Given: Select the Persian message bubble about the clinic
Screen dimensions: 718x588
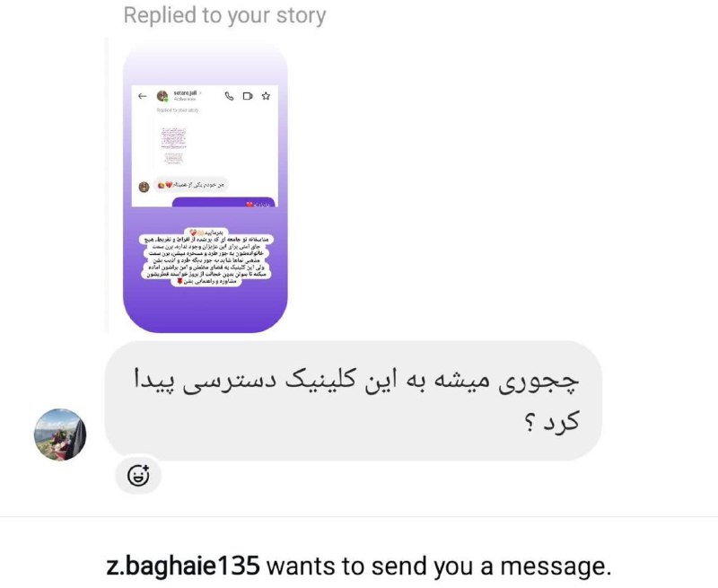Looking at the screenshot, I should click(353, 400).
